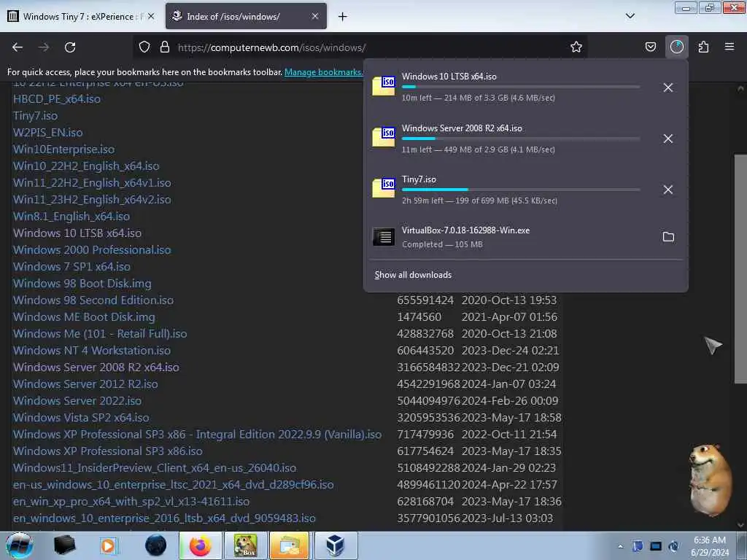Click the page vertical scrollbar thumb
The image size is (747, 560).
pos(740,268)
